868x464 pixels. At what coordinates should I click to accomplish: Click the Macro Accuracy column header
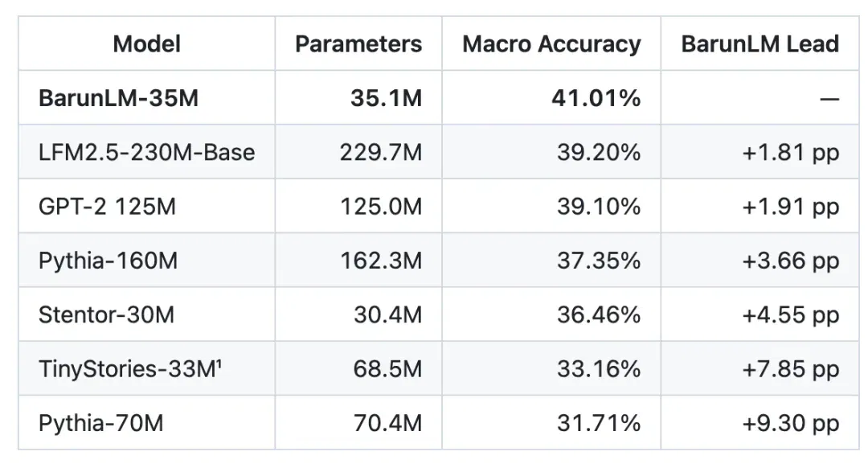click(x=551, y=43)
